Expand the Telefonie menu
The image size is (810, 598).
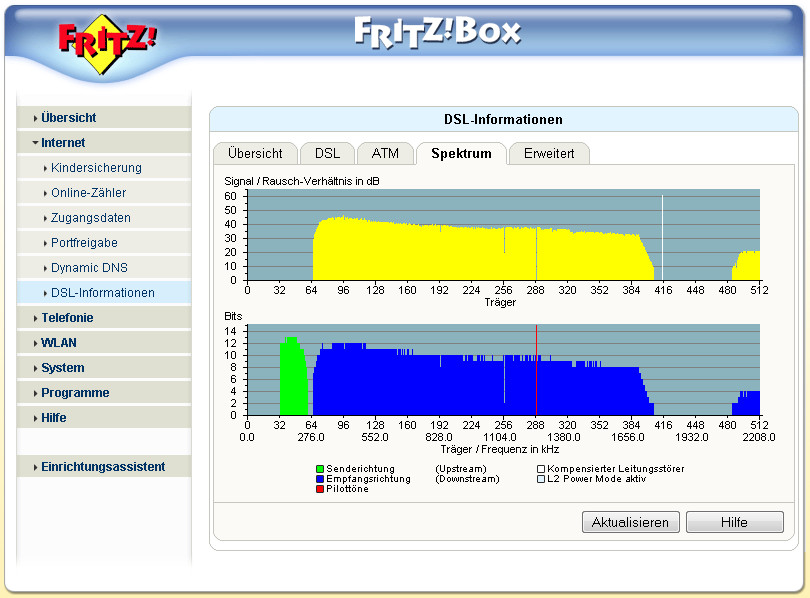tap(104, 318)
